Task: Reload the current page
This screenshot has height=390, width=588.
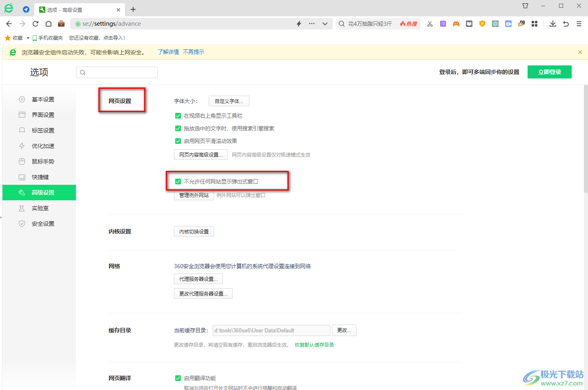Action: pyautogui.click(x=36, y=24)
